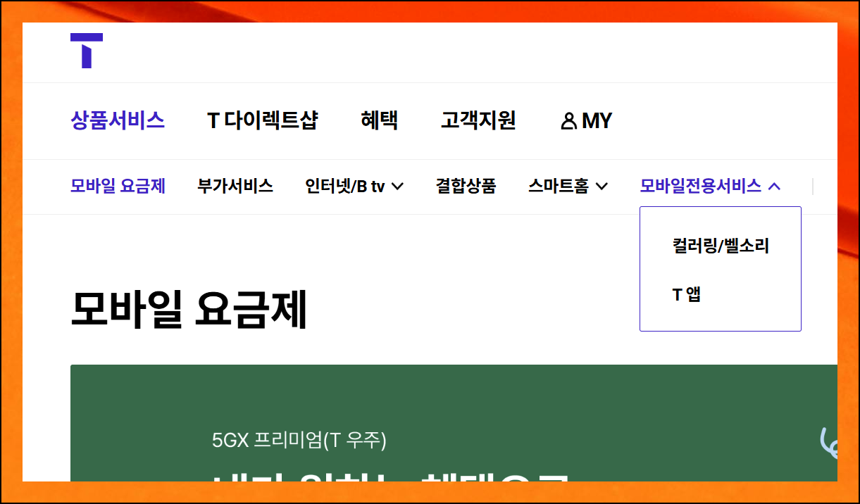Collapse the 모바일전용서비스 dropdown
The image size is (860, 504).
click(x=710, y=187)
